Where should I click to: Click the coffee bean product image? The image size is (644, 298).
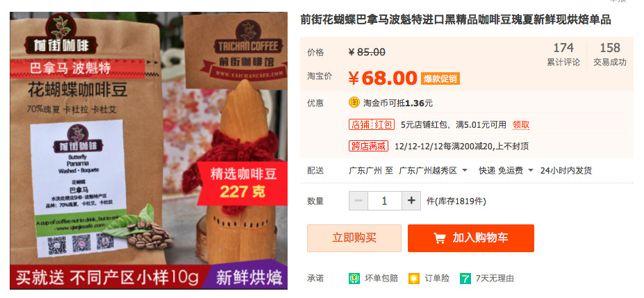[149, 151]
